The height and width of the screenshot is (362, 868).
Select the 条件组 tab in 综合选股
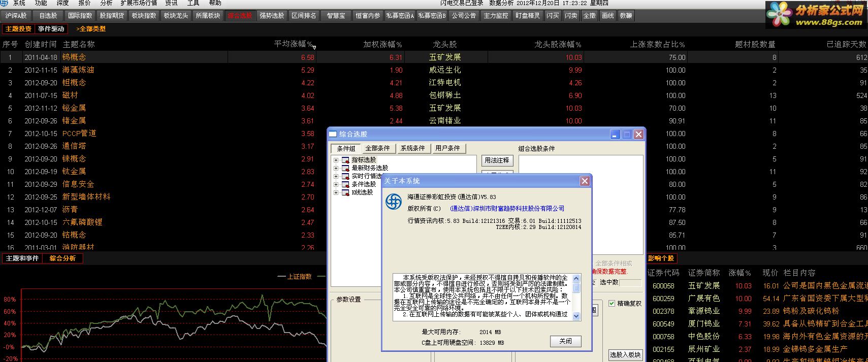[346, 148]
